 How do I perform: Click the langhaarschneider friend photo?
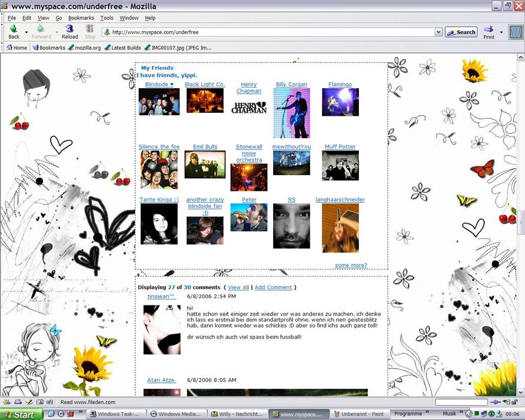click(340, 228)
